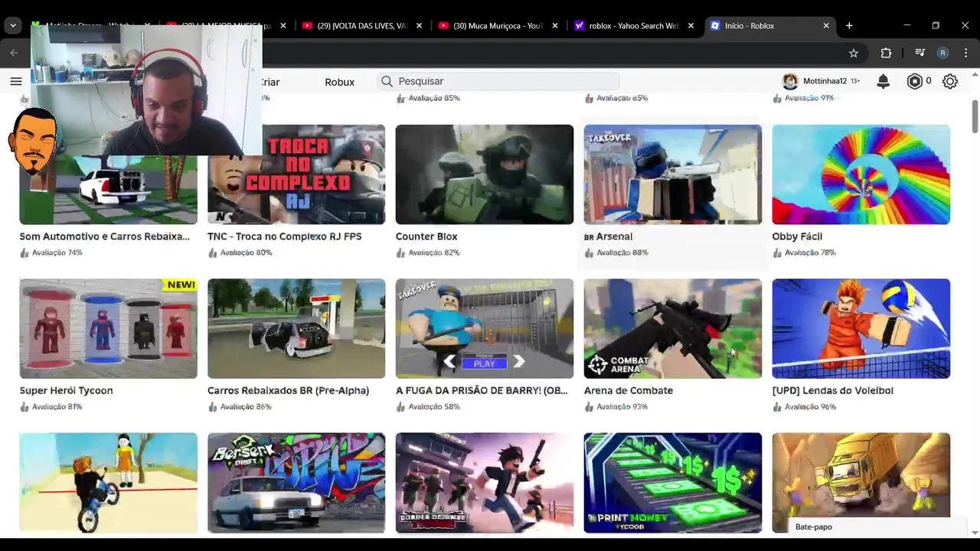Open the Robux menu item
This screenshot has height=551, width=980.
coord(339,82)
